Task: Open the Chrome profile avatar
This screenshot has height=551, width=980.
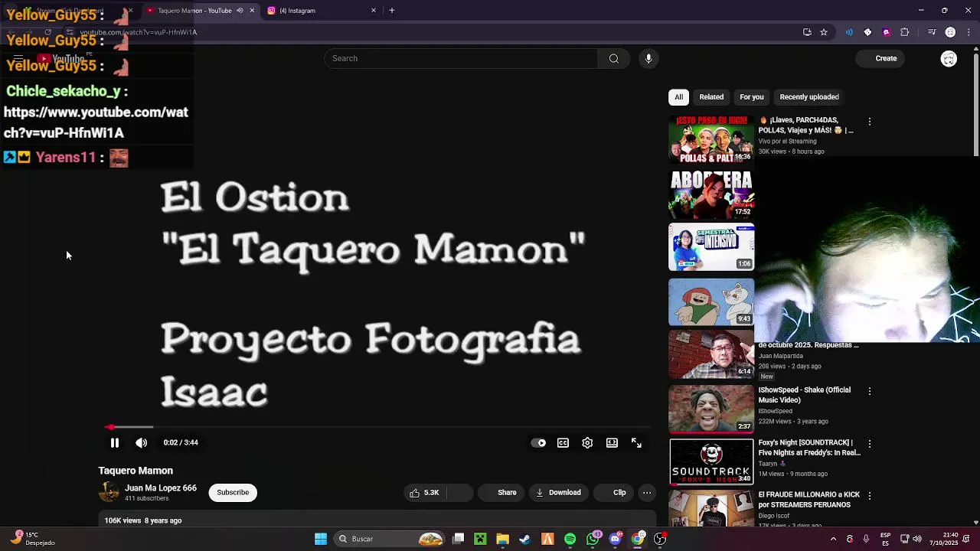Action: coord(950,32)
